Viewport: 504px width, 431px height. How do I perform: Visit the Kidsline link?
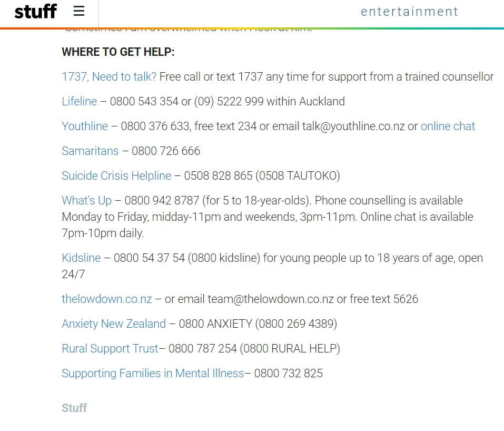click(81, 258)
